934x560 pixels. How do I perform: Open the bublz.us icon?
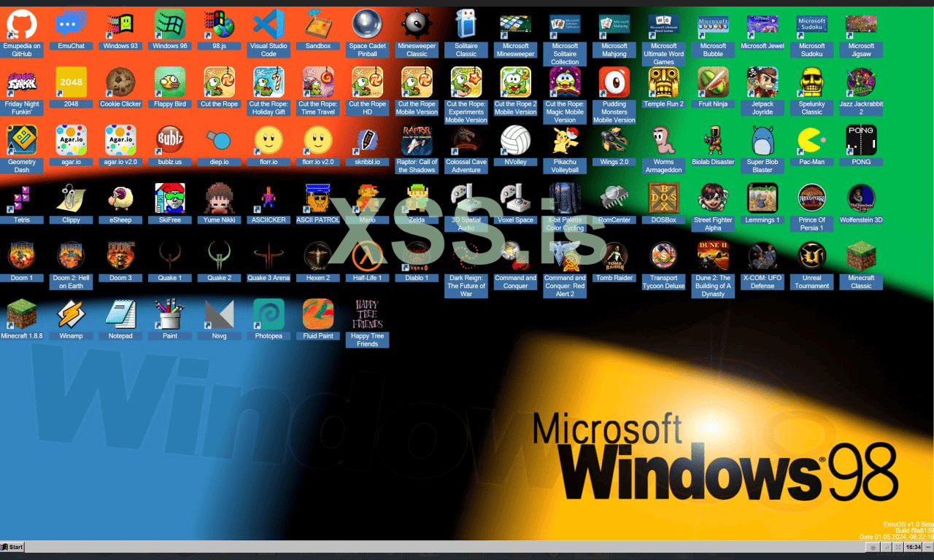(x=170, y=140)
